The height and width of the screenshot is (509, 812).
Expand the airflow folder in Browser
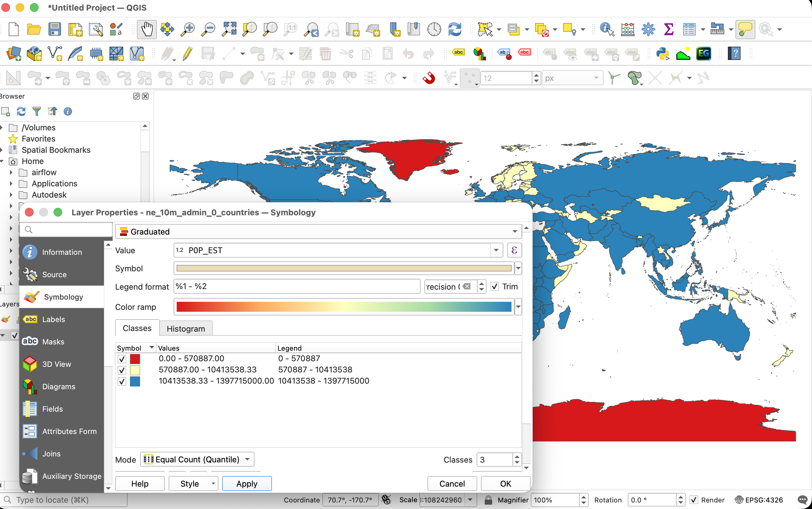pyautogui.click(x=11, y=172)
